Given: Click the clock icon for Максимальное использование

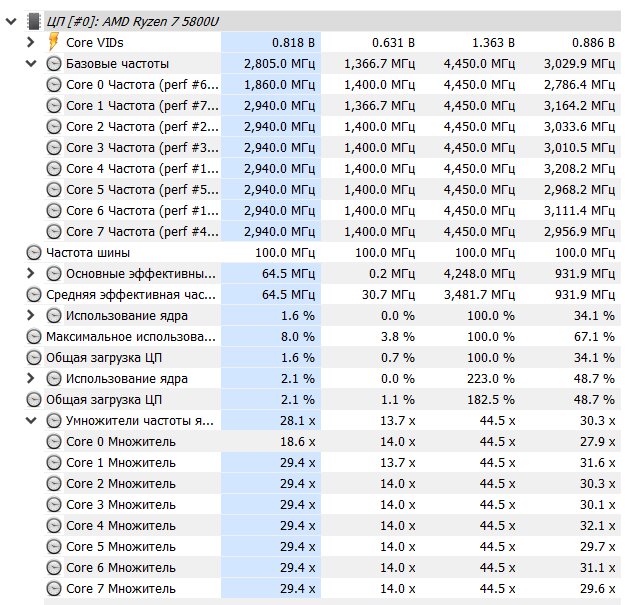Looking at the screenshot, I should click(34, 337).
